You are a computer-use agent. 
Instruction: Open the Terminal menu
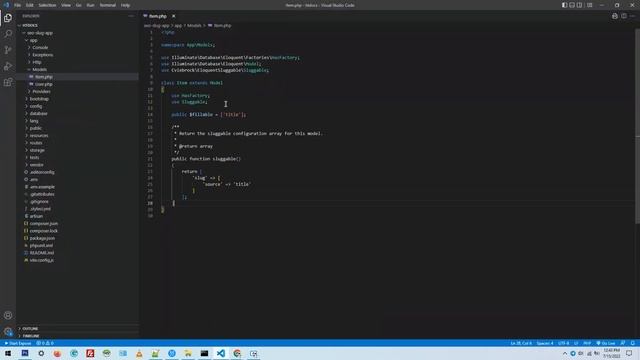click(x=108, y=5)
